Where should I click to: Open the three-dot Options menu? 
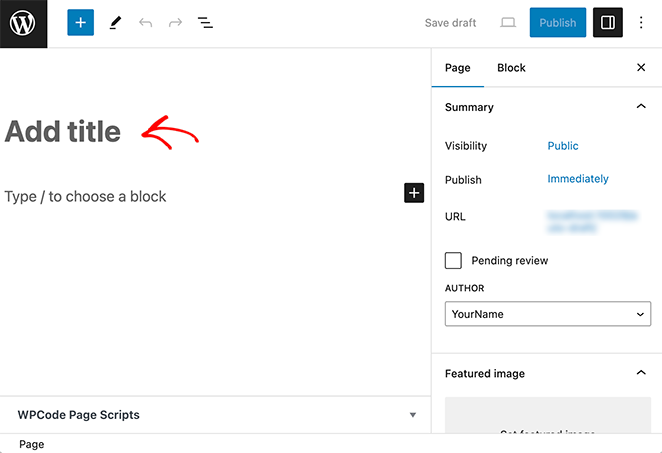click(642, 23)
